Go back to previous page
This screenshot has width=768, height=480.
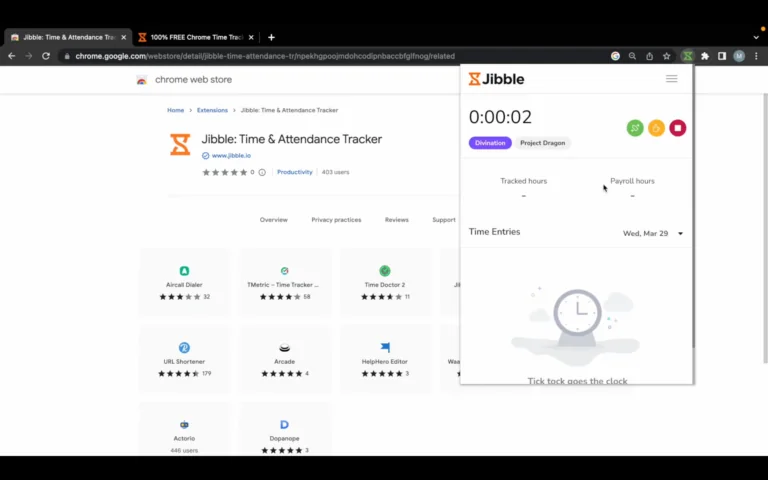[x=12, y=56]
